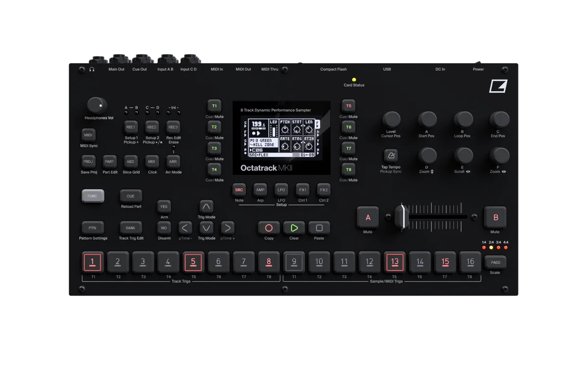Activate trig key 13
Viewport: 588px width, 371px height.
point(394,262)
